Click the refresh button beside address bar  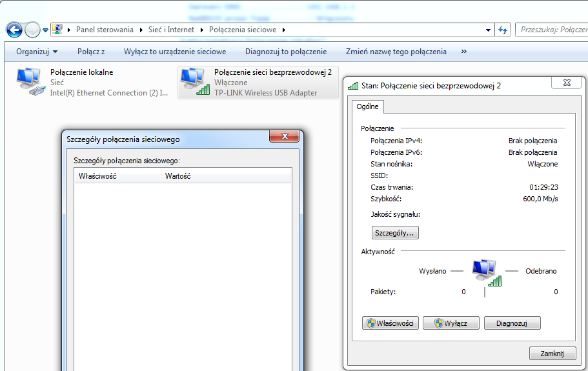click(503, 30)
